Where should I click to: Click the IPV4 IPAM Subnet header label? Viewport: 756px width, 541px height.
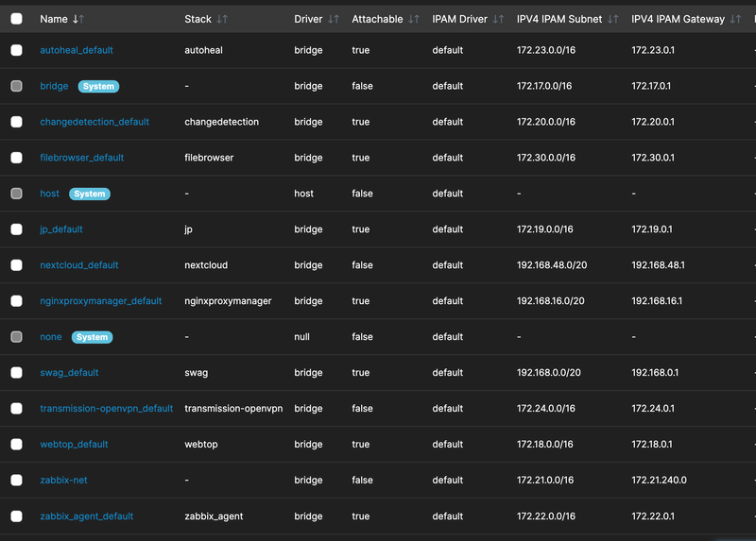[559, 19]
